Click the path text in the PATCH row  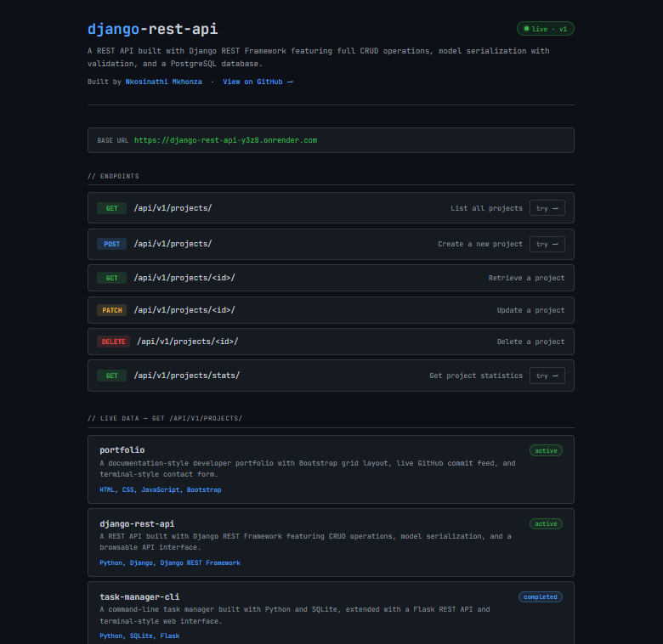[184, 310]
